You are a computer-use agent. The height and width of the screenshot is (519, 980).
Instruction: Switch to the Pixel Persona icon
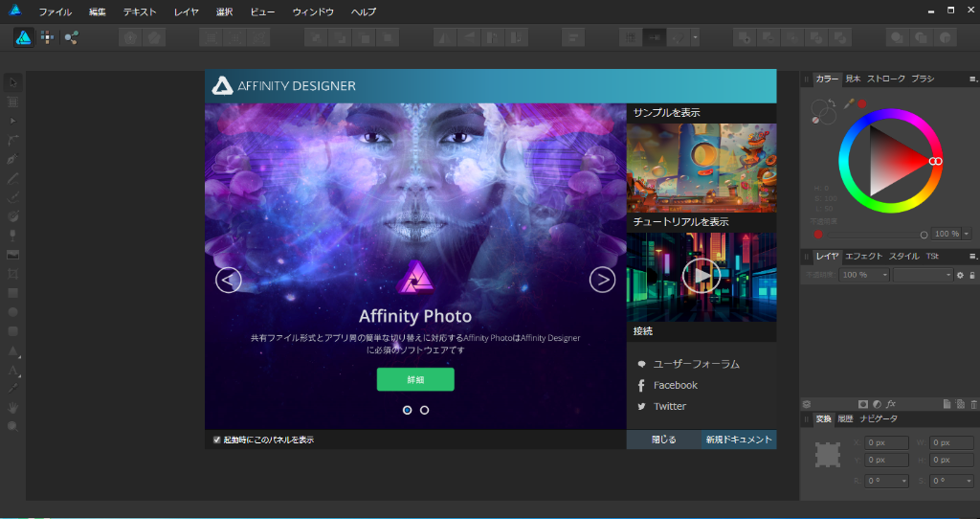[x=46, y=37]
